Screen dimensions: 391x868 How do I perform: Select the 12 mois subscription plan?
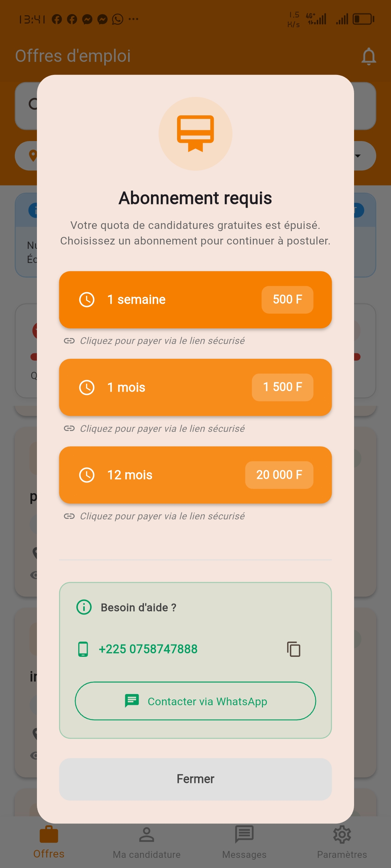(195, 475)
